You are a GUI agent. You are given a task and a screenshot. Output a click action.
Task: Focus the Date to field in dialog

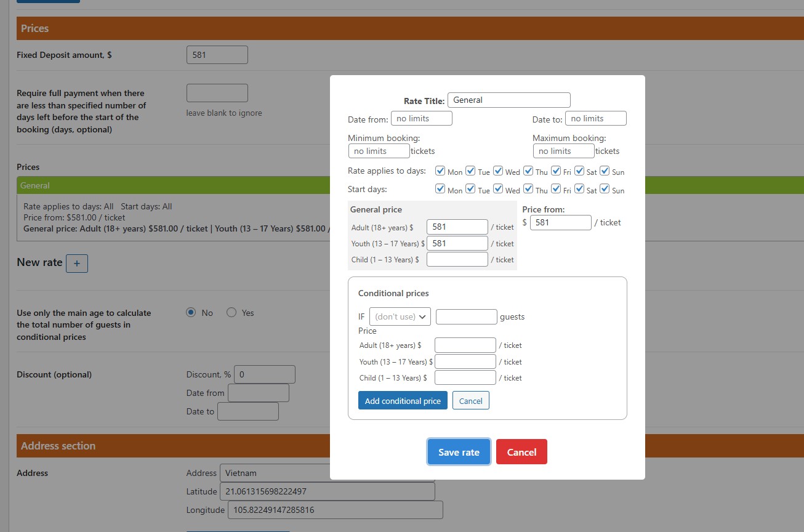595,118
